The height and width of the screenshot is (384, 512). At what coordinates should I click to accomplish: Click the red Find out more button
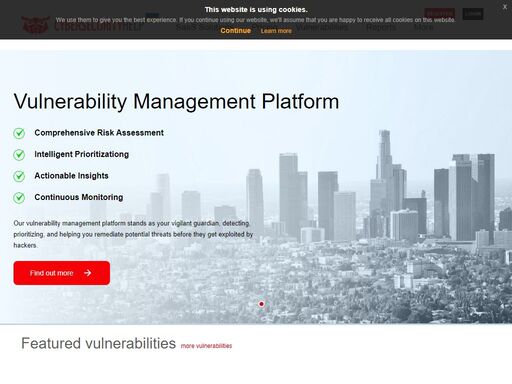coord(62,273)
